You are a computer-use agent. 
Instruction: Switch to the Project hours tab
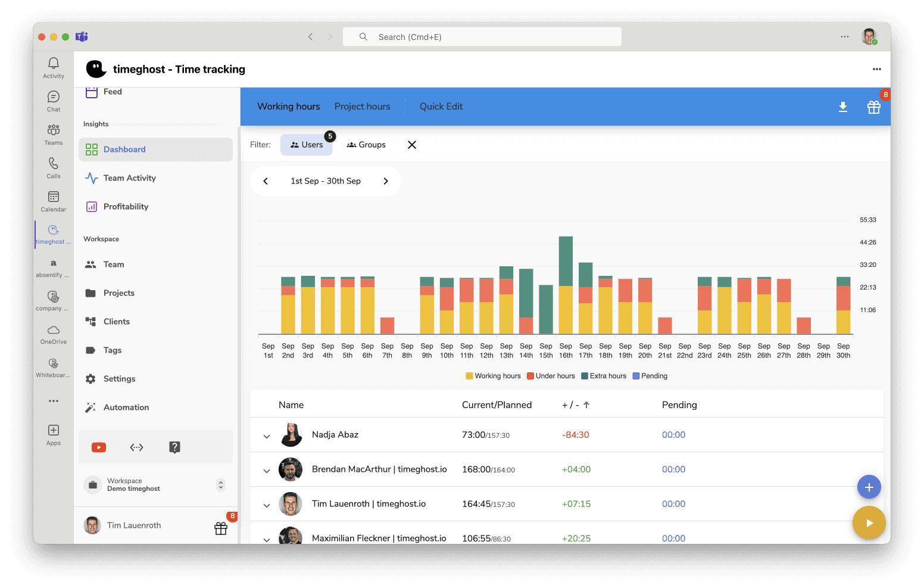(362, 107)
